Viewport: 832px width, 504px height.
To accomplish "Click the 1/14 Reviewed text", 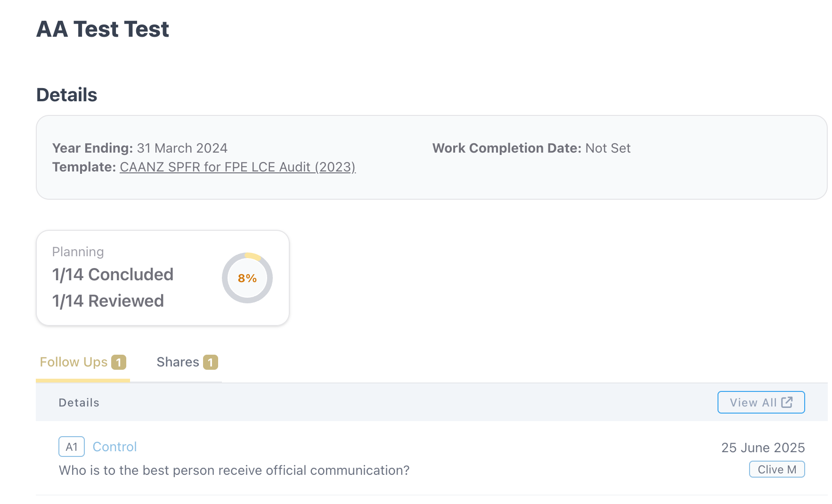I will coord(108,301).
